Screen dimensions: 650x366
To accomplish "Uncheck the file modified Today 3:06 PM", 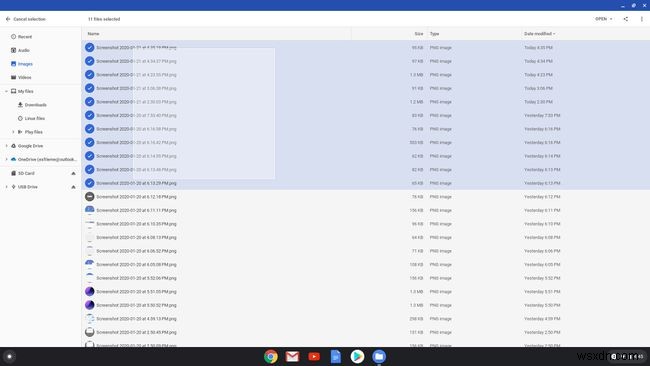I will click(90, 88).
